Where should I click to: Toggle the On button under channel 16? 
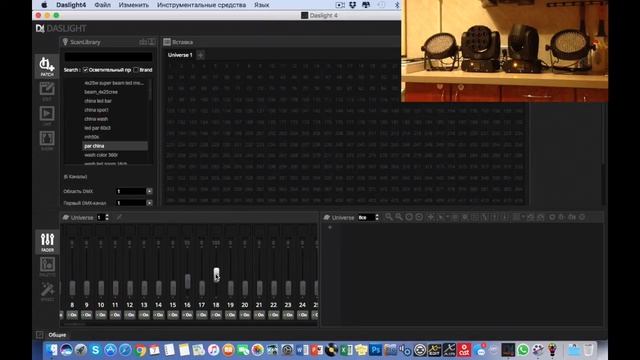coord(187,315)
